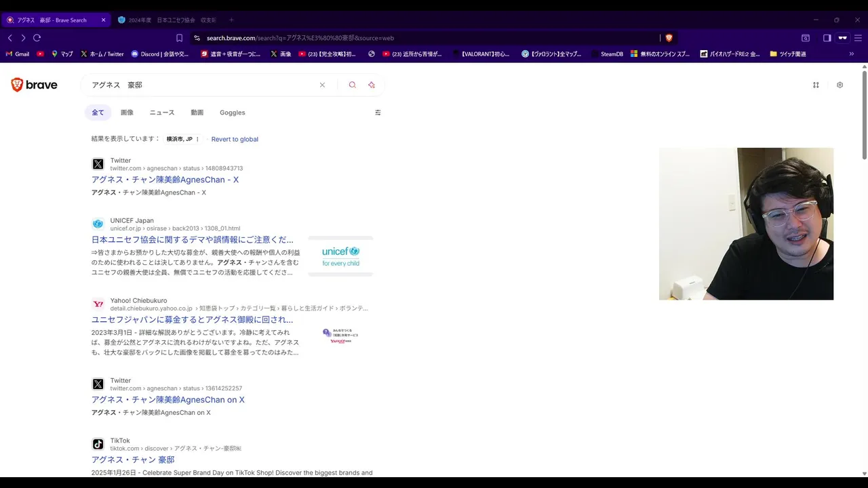The height and width of the screenshot is (488, 868).
Task: Submit search with the magnifier icon
Action: [352, 85]
